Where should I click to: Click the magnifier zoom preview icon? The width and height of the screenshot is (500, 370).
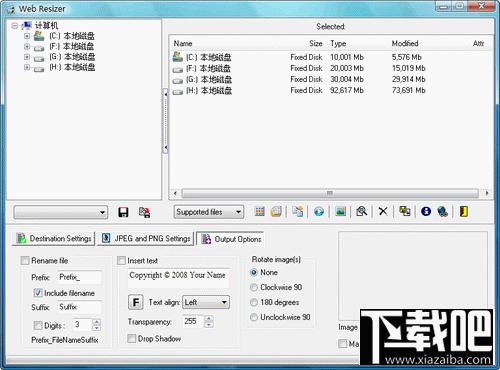tap(362, 211)
